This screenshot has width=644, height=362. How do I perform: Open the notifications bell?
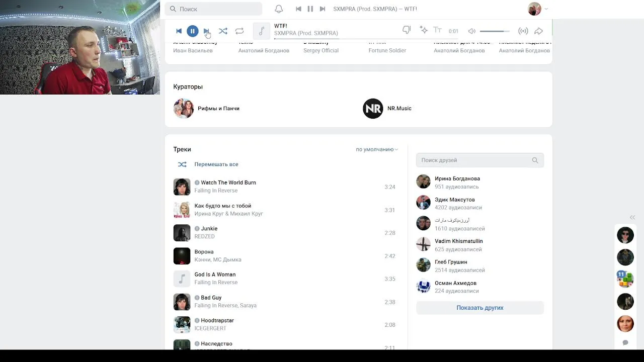click(279, 9)
